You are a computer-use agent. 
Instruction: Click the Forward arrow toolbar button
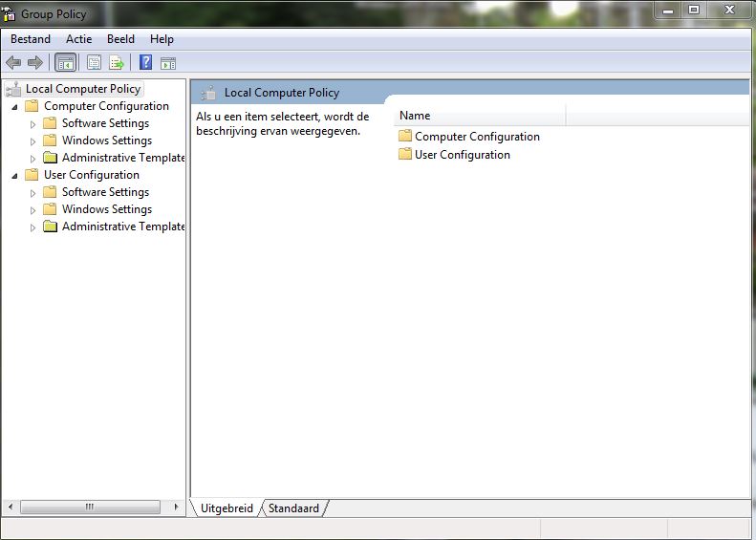(35, 63)
